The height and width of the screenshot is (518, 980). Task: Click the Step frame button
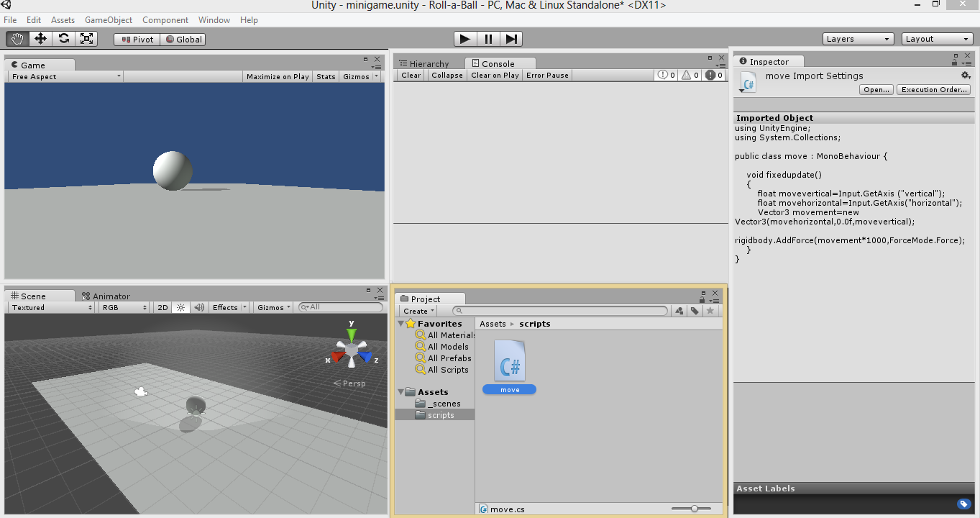511,39
